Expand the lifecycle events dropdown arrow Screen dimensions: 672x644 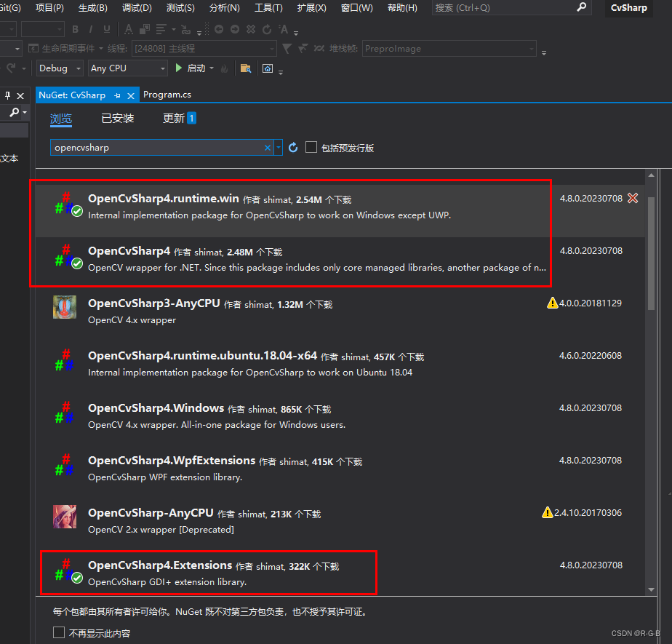[101, 49]
